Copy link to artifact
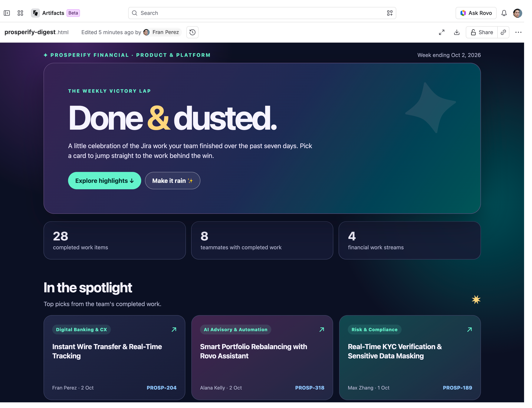532x408 pixels. click(x=503, y=32)
